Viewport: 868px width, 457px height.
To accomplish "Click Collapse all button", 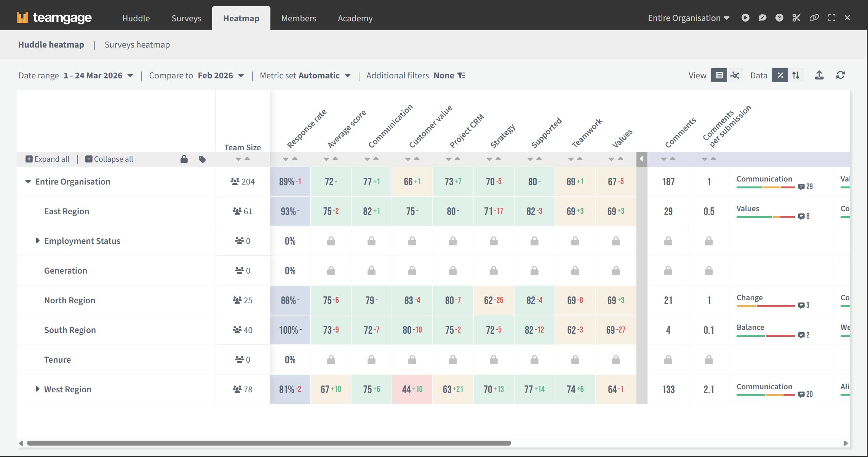I will tap(109, 159).
